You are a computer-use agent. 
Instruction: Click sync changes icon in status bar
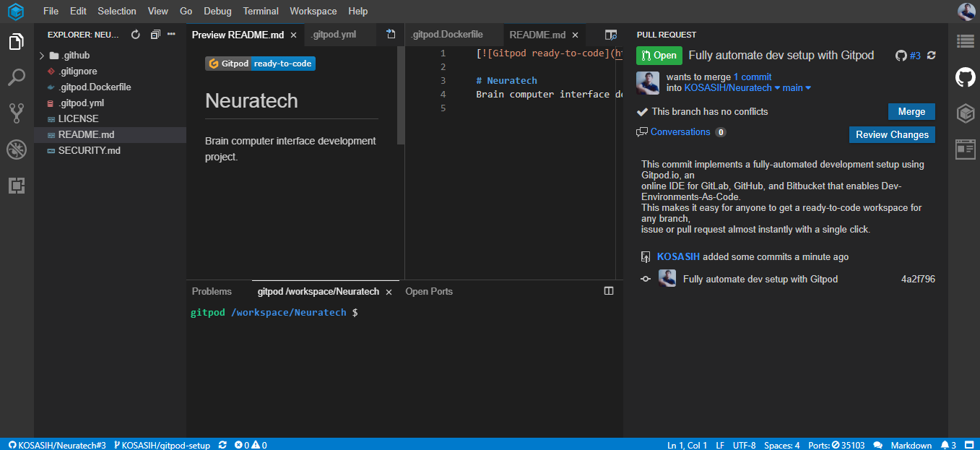click(x=222, y=445)
